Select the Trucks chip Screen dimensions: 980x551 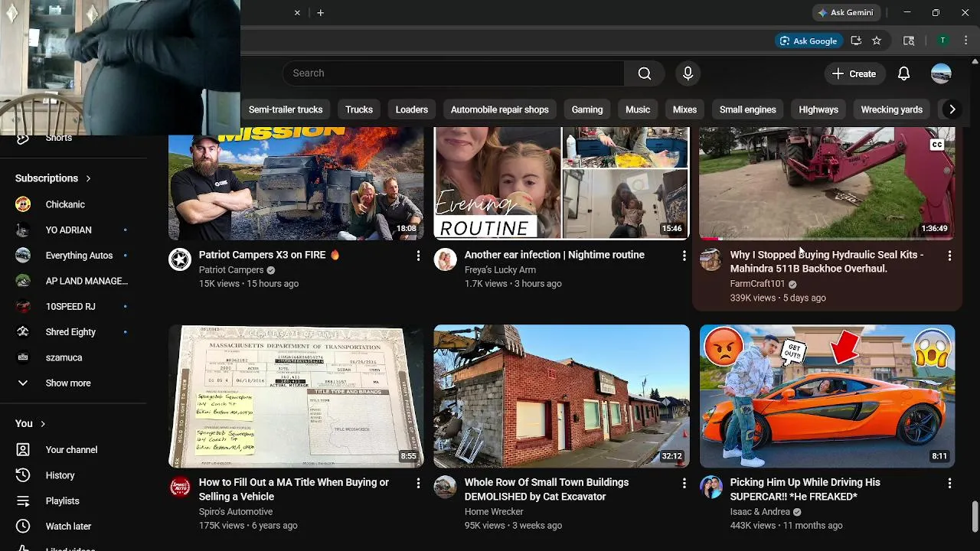(359, 109)
